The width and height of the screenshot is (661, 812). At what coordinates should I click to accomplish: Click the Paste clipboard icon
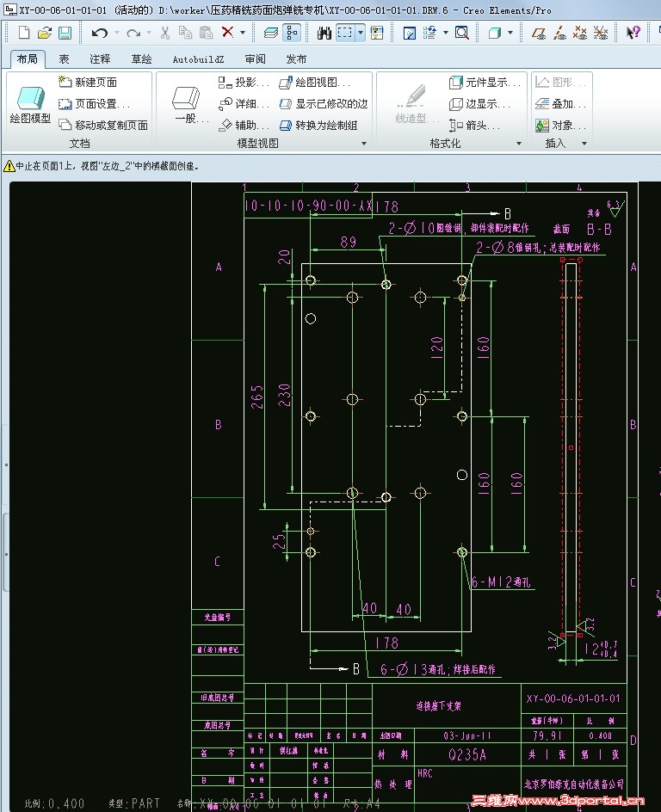[207, 33]
